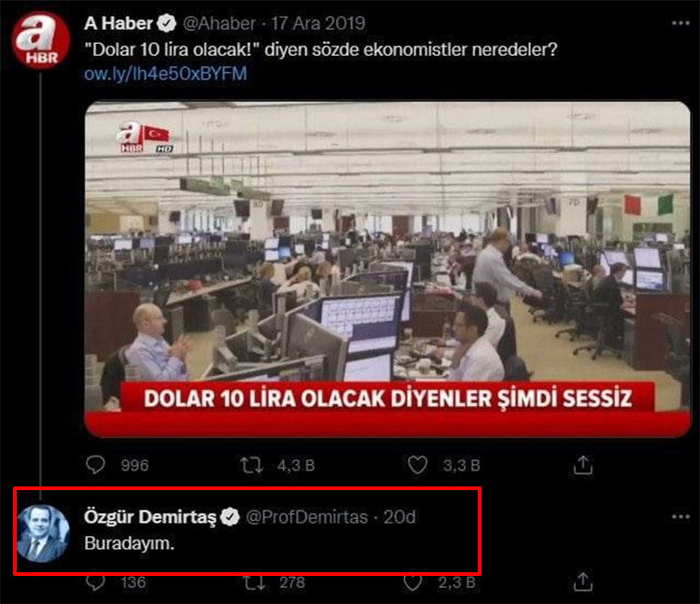Reply to Özgür Demirtaş's tweet

coord(95,583)
